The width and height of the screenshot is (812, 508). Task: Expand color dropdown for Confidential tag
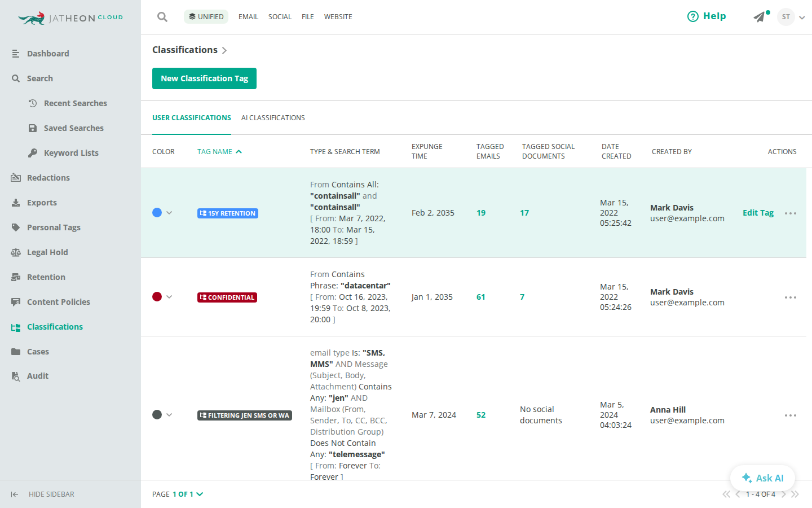169,297
